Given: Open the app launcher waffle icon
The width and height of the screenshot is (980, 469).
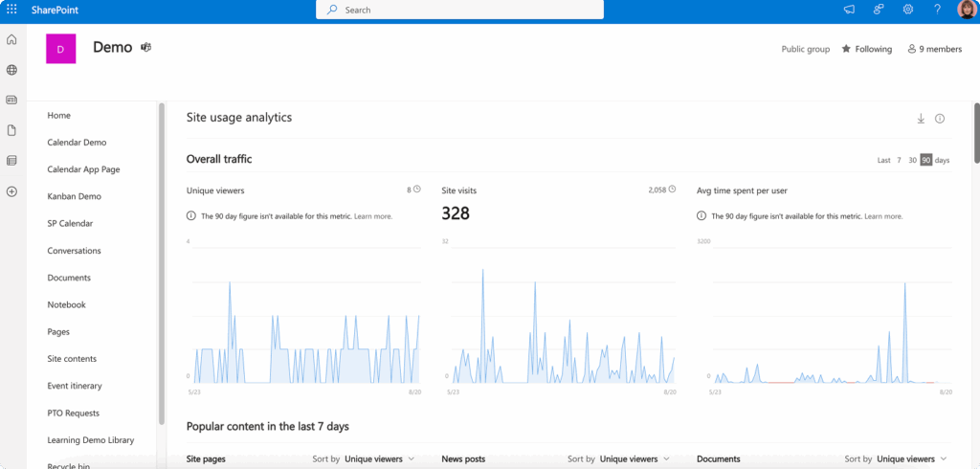Looking at the screenshot, I should [11, 10].
